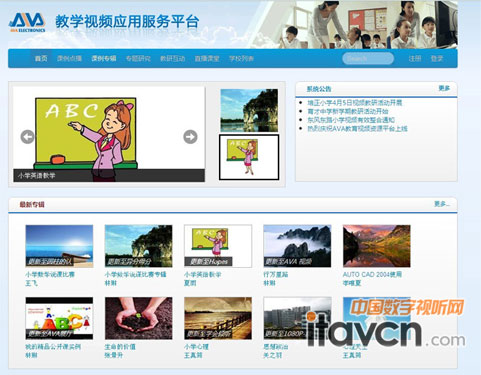The width and height of the screenshot is (481, 375).
Task: Select the scenic rock carousel thumbnail
Action: pos(249,110)
